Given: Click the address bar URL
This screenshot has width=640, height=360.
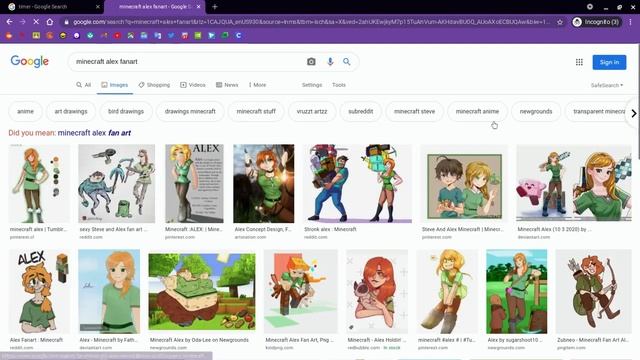Looking at the screenshot, I should pyautogui.click(x=311, y=22).
